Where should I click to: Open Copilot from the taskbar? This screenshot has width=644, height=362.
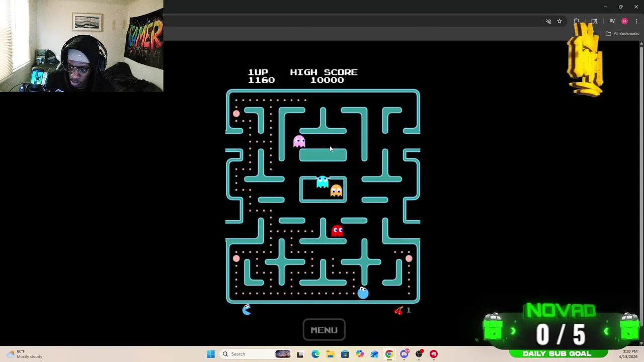tap(360, 354)
